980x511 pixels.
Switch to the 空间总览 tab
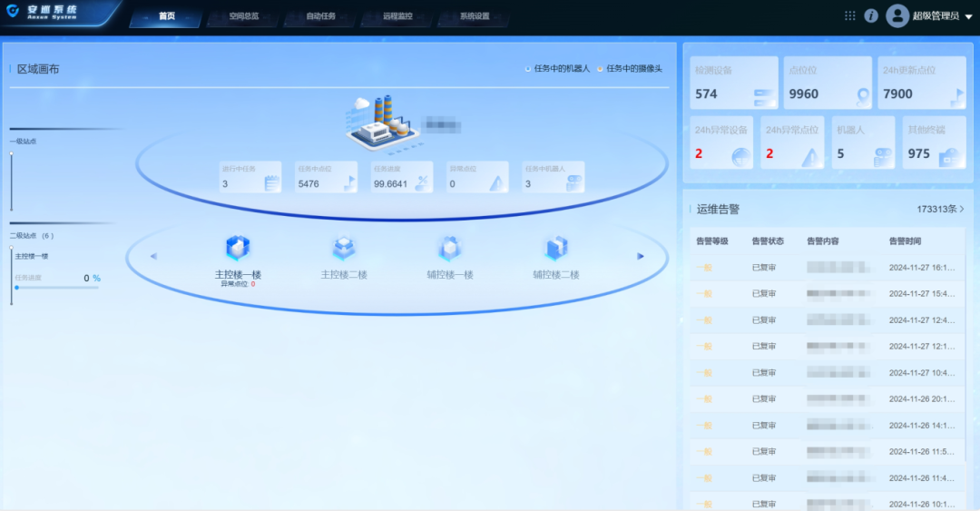click(243, 16)
